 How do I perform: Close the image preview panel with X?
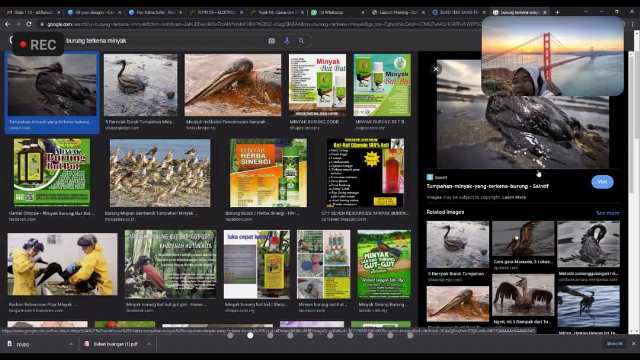tap(436, 69)
